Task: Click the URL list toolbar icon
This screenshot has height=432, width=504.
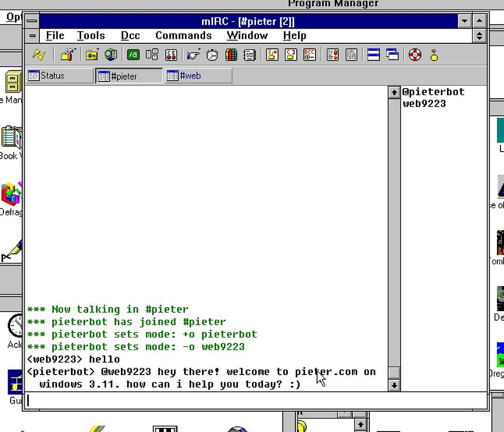Action: [x=351, y=54]
